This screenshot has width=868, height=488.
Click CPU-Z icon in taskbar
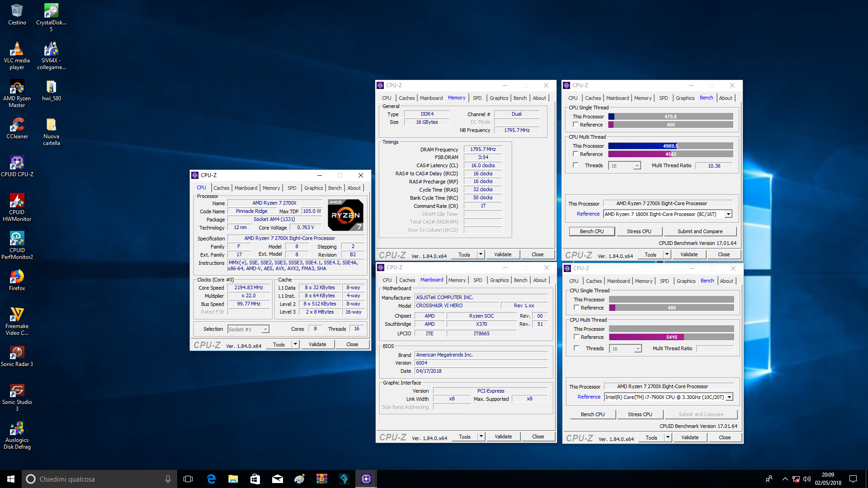(x=366, y=479)
